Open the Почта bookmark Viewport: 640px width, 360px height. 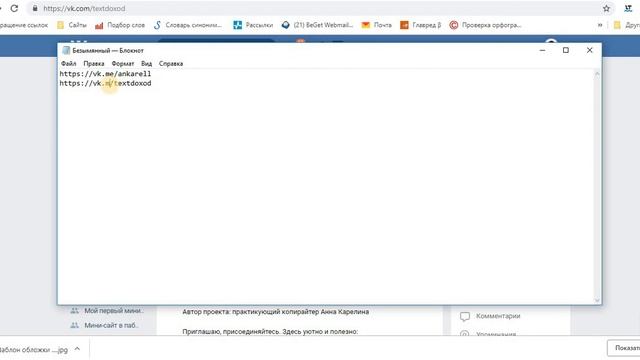(x=376, y=25)
